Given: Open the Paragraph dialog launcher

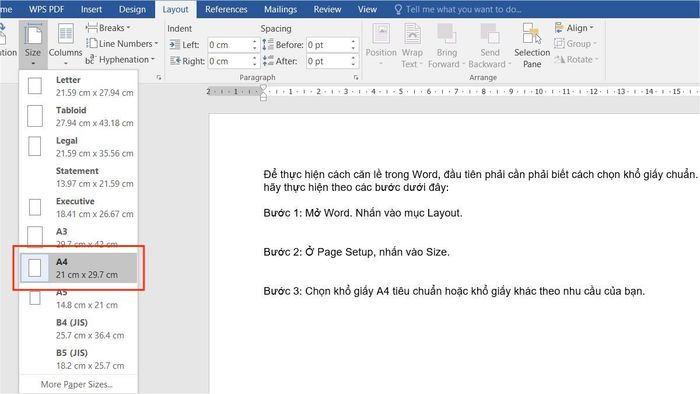Looking at the screenshot, I should [356, 78].
